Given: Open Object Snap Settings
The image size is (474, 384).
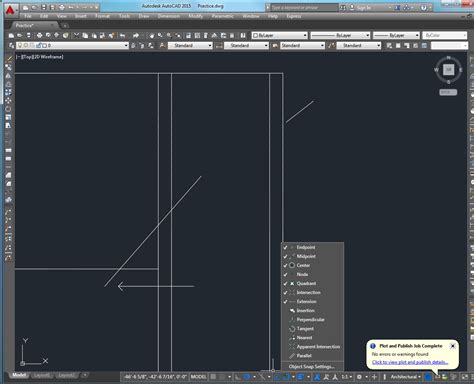Looking at the screenshot, I should (x=312, y=367).
